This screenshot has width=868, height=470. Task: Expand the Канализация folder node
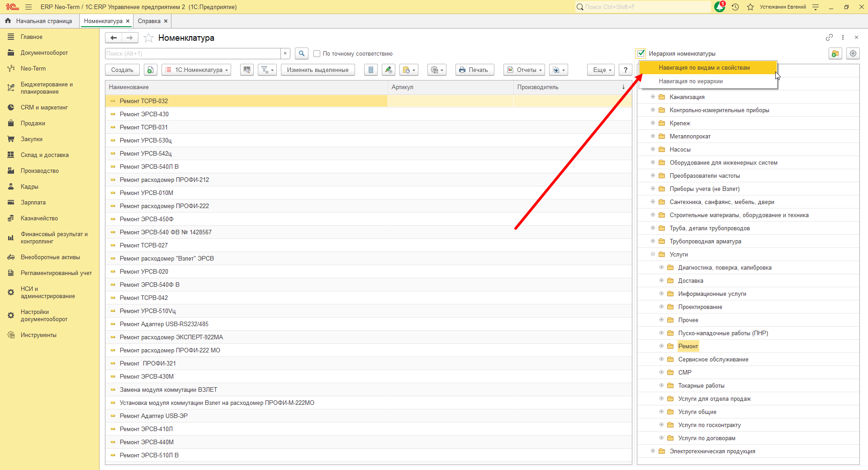(653, 97)
